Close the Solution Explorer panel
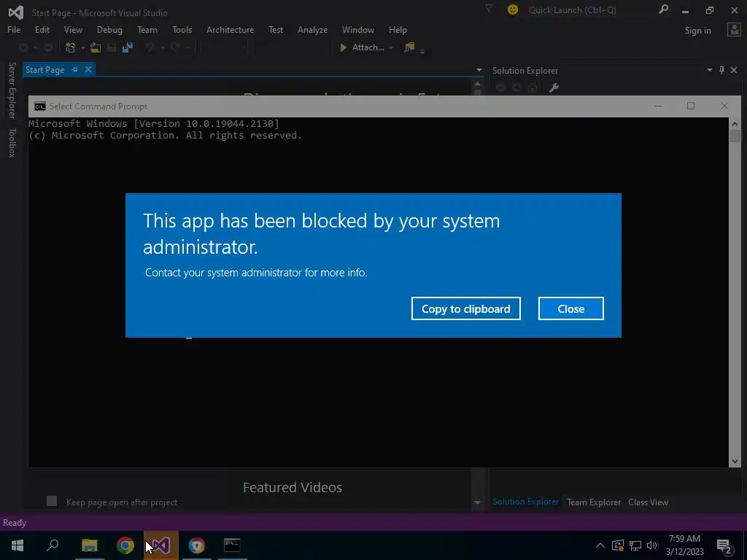The image size is (747, 560). (x=734, y=70)
